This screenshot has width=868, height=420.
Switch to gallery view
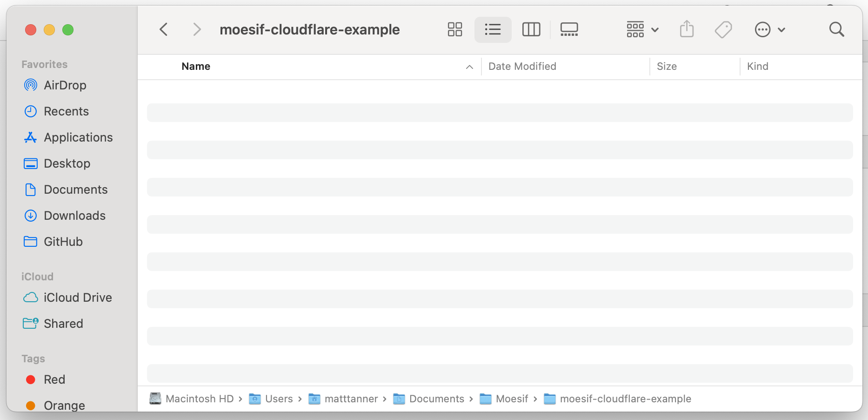(569, 29)
